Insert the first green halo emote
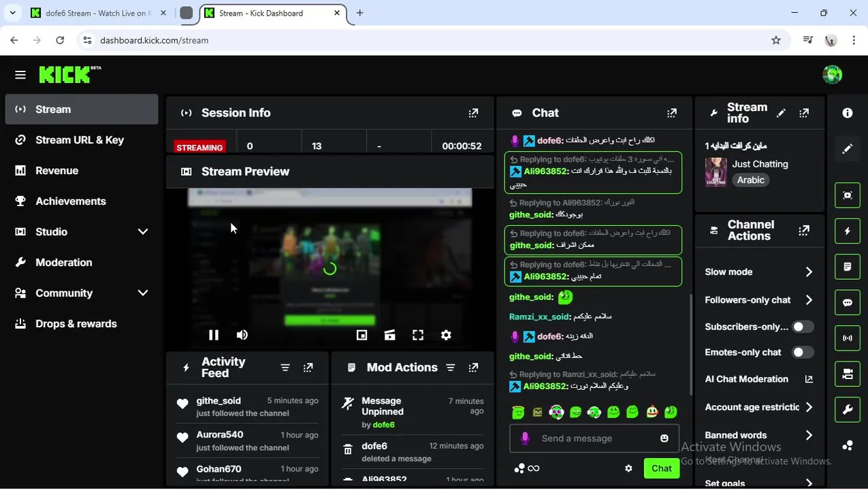Image resolution: width=868 pixels, height=490 pixels. click(x=518, y=412)
